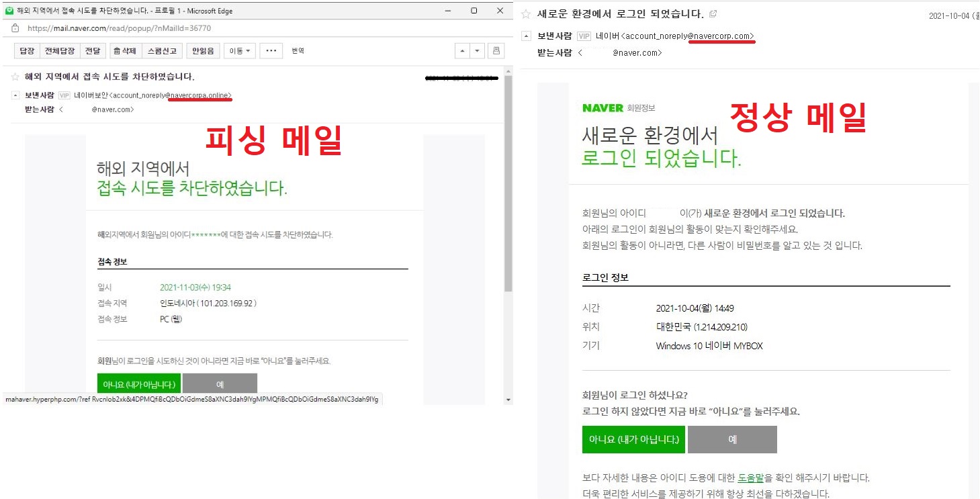Click 번역 translate link

coord(298,51)
